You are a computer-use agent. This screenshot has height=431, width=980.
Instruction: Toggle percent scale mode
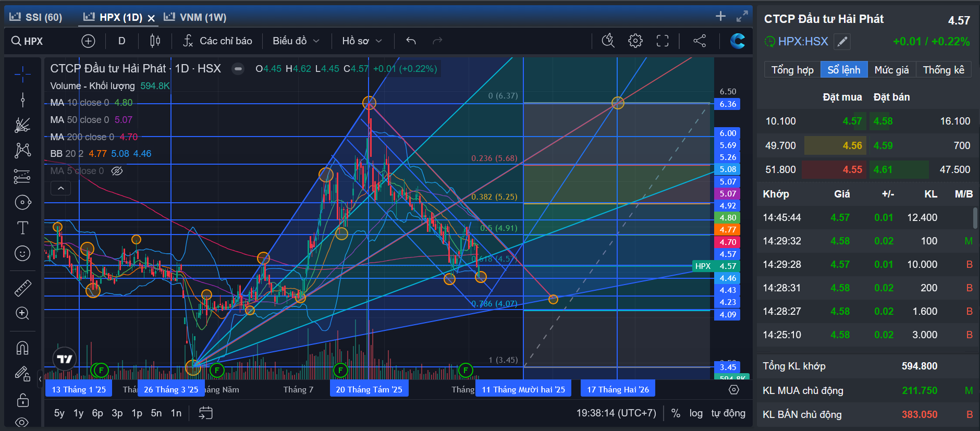click(676, 413)
